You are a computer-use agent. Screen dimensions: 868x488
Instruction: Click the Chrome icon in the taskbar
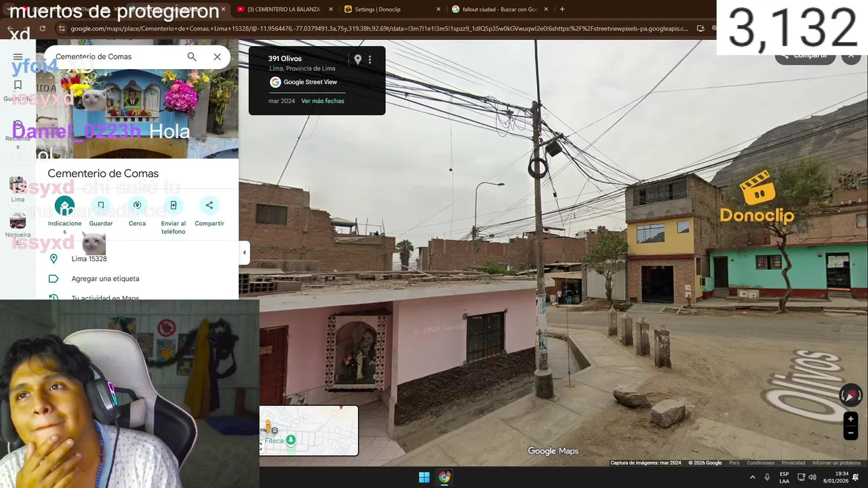(x=445, y=477)
